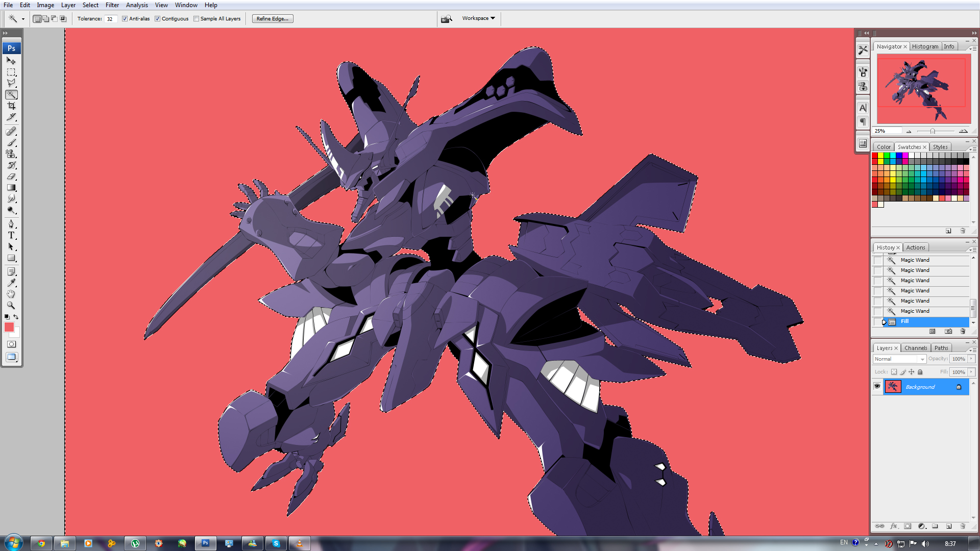The image size is (980, 551).
Task: Switch to the Channels tab
Action: [x=916, y=348]
